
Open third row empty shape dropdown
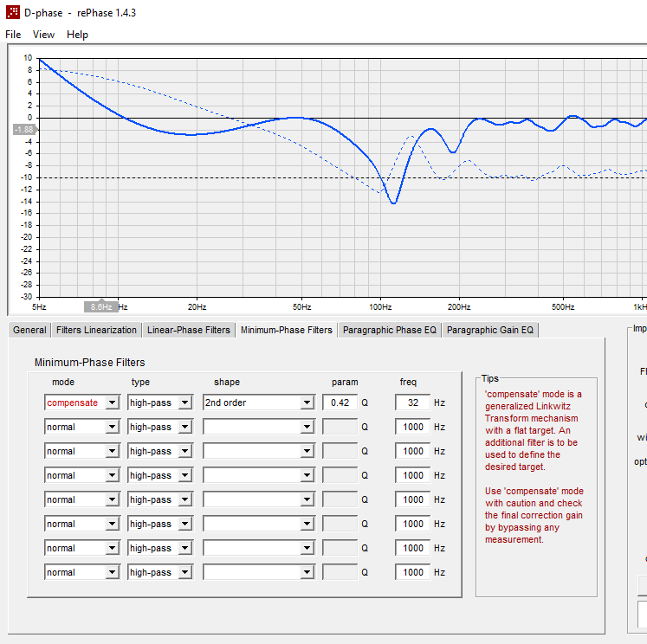coord(259,451)
